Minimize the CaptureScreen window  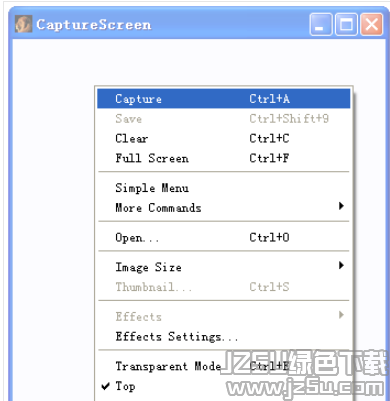pos(321,24)
